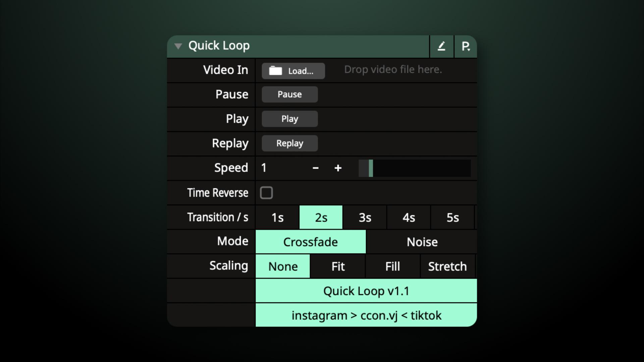This screenshot has width=644, height=362.
Task: Click the Load video file button
Action: coord(293,71)
